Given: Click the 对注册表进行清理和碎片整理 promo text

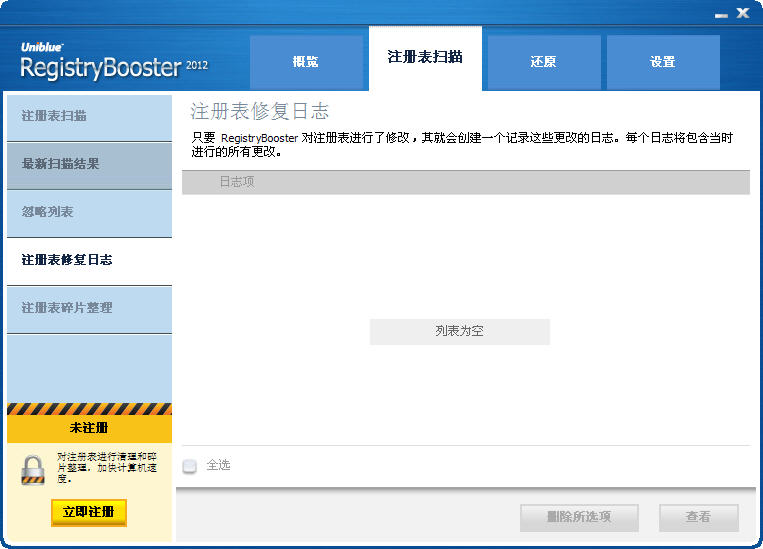Looking at the screenshot, I should (x=107, y=468).
